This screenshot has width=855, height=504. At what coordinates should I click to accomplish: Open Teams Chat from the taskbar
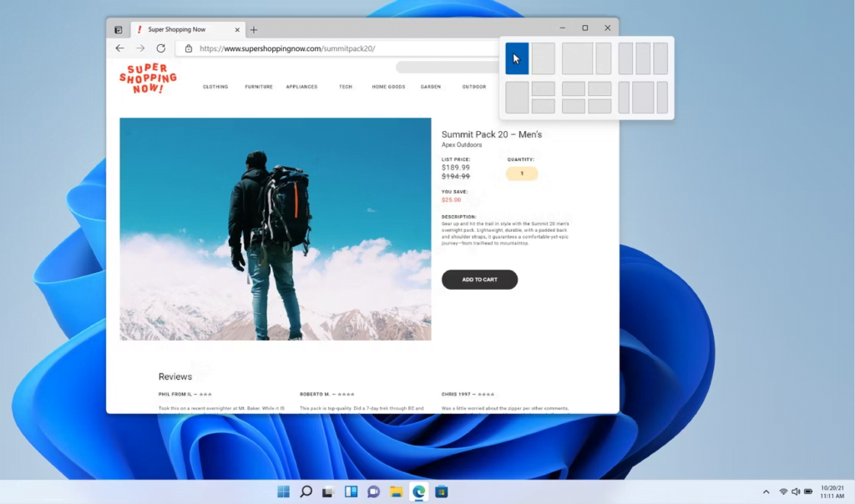tap(372, 491)
